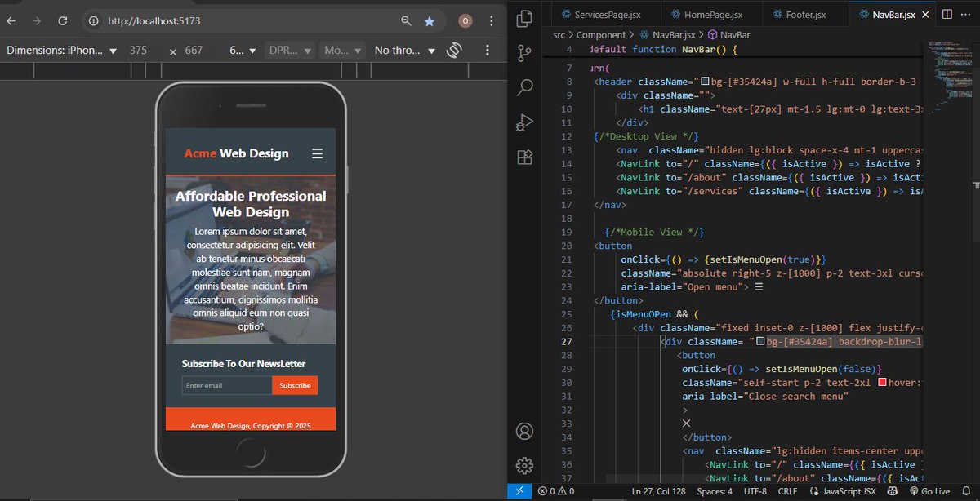Image resolution: width=980 pixels, height=501 pixels.
Task: Open VS Code notifications bell
Action: (x=966, y=491)
